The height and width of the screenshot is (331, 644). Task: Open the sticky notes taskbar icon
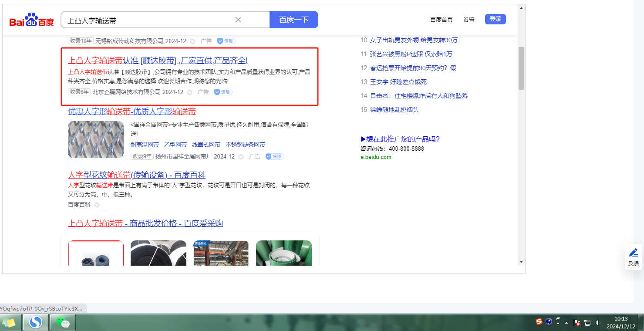point(9,322)
